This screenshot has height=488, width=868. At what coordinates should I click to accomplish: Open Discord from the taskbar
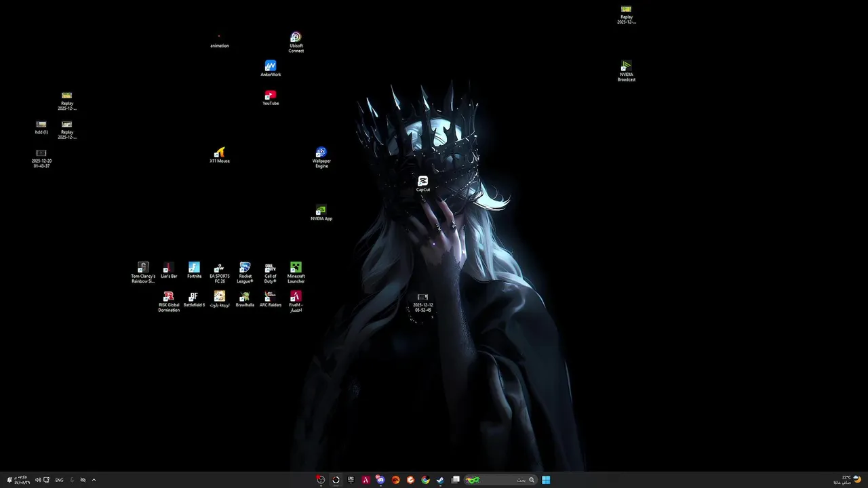380,480
